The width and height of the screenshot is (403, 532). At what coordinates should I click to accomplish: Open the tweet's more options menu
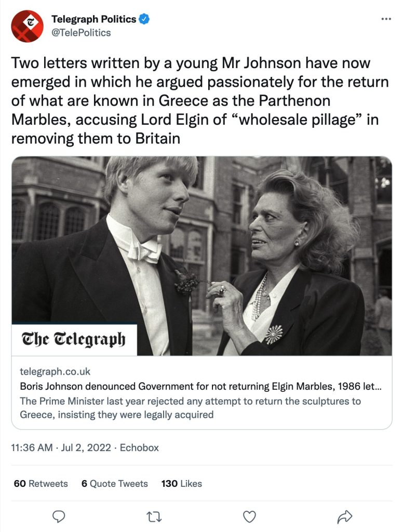[x=386, y=19]
